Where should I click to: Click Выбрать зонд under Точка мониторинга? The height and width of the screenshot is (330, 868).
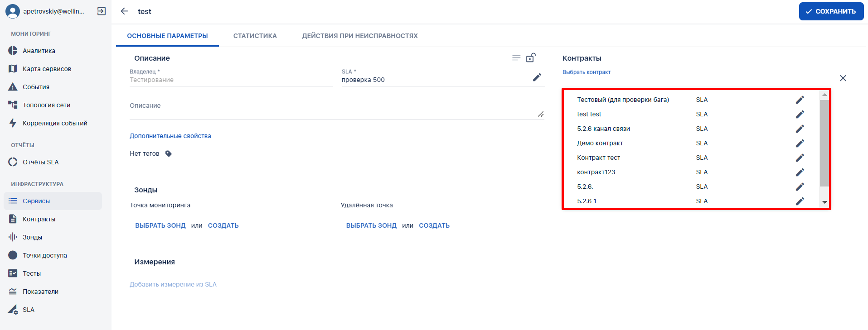(x=160, y=225)
